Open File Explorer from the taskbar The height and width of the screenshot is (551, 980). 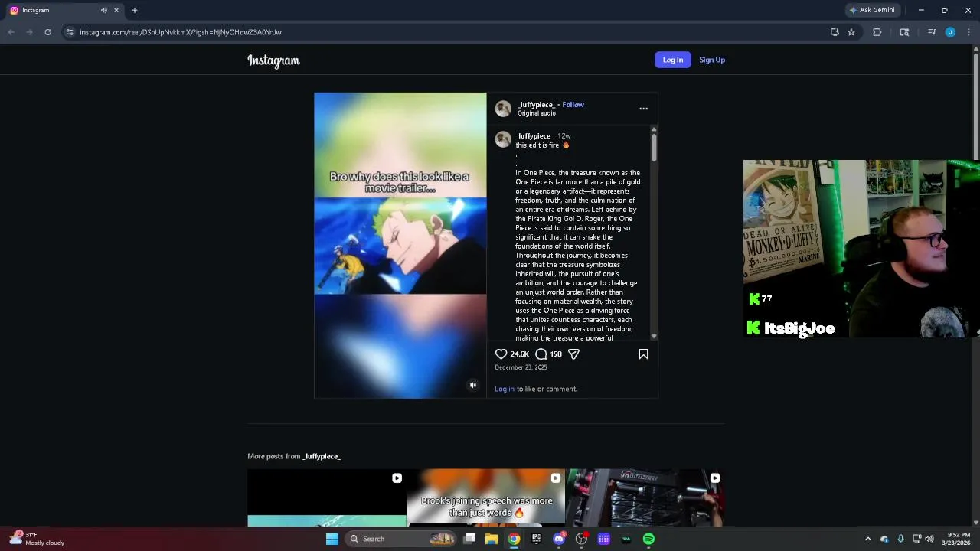tap(492, 539)
